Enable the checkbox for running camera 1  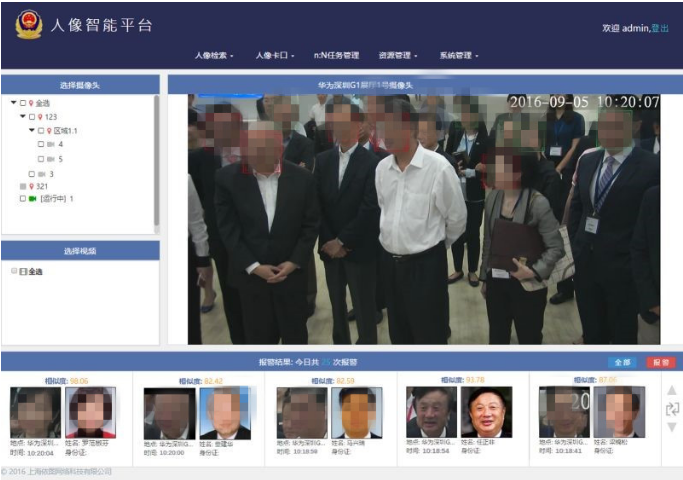pyautogui.click(x=22, y=199)
